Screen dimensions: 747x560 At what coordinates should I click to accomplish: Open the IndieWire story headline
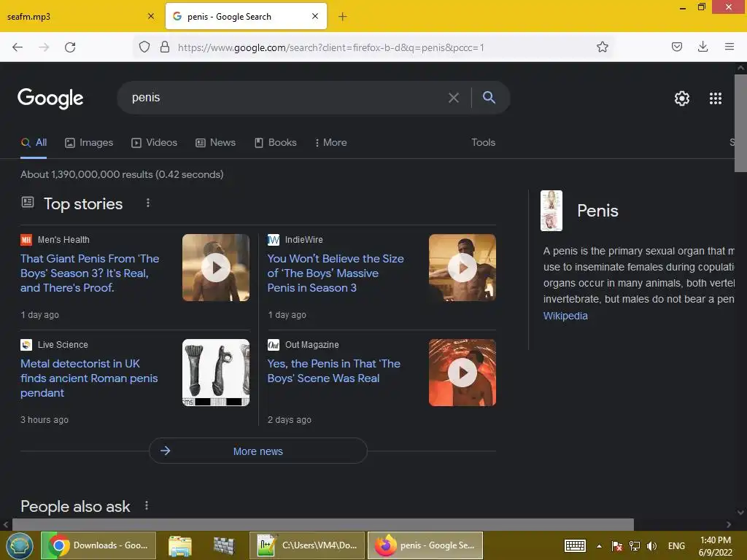point(336,273)
